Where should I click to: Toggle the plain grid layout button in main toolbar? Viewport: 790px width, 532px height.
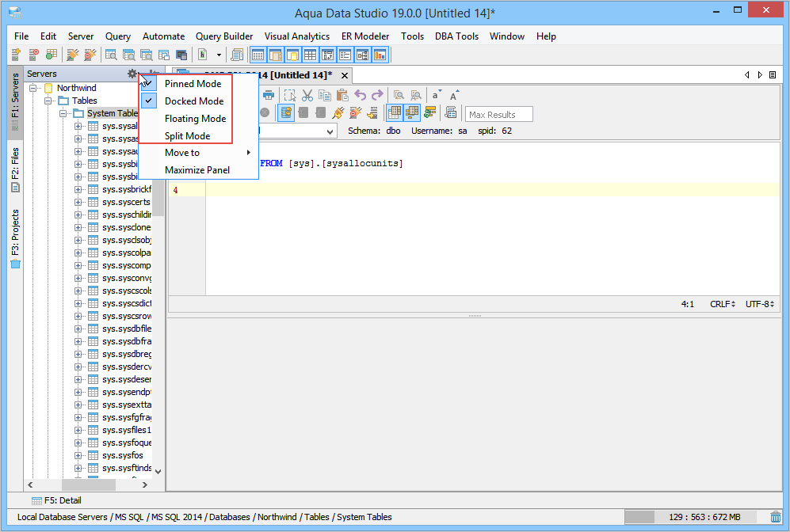311,55
